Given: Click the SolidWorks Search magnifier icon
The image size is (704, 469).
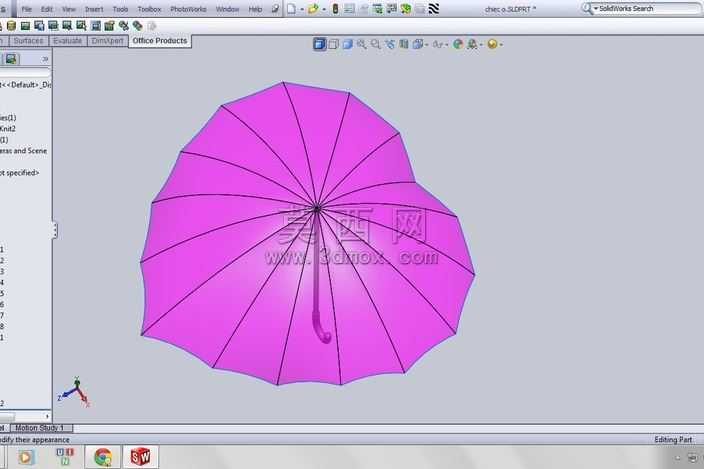Looking at the screenshot, I should [x=587, y=8].
